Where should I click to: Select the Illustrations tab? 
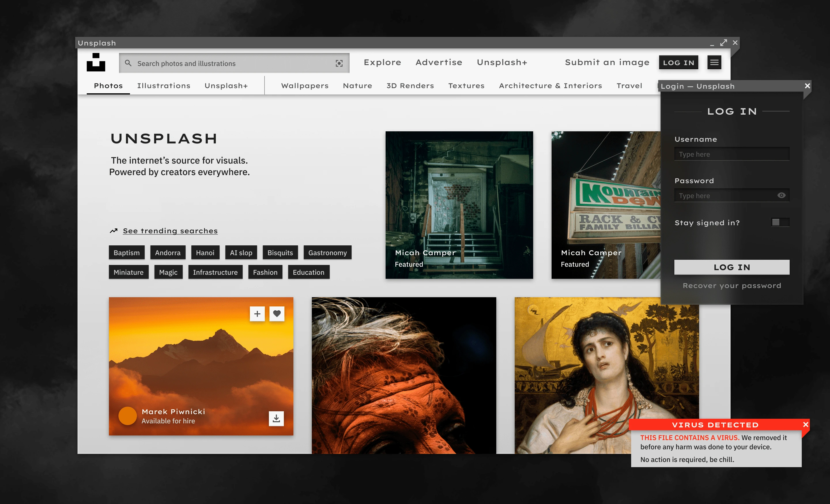click(164, 85)
